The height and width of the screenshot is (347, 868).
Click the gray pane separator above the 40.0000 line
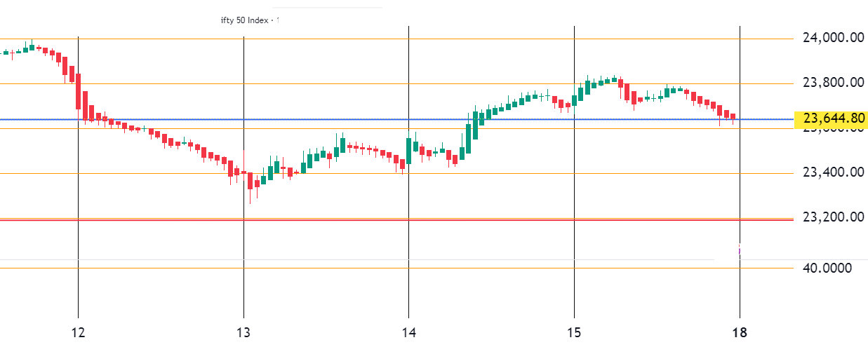pyautogui.click(x=396, y=260)
